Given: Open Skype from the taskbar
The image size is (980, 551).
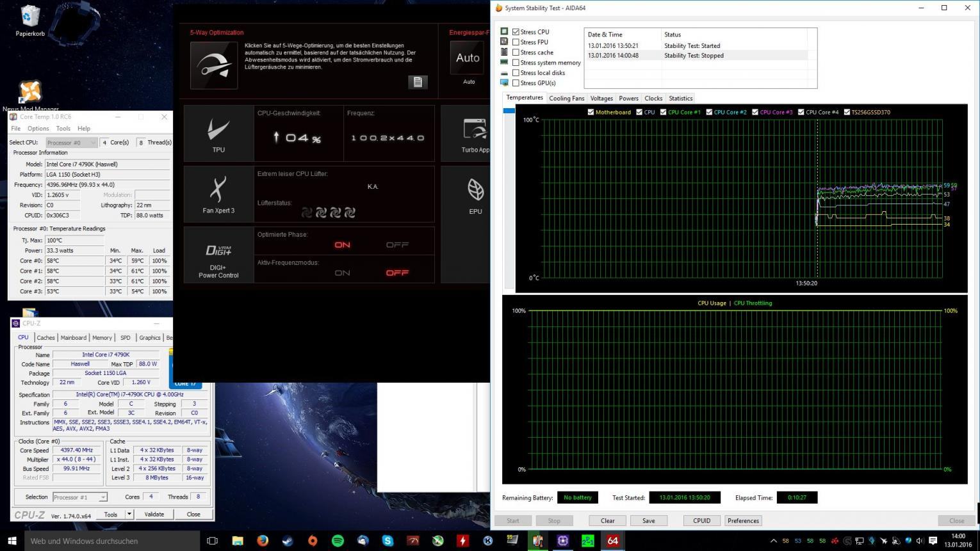Looking at the screenshot, I should tap(388, 541).
